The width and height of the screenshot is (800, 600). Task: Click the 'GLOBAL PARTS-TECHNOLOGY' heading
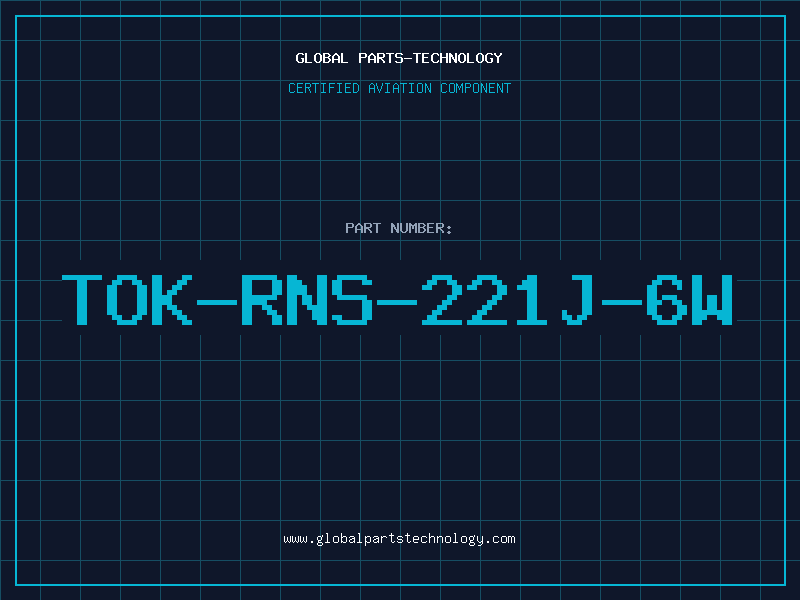point(399,58)
